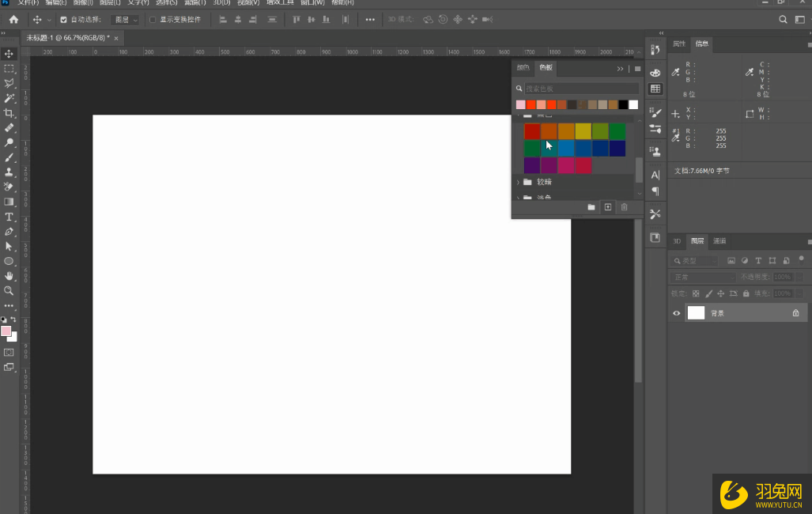This screenshot has height=514, width=812.
Task: Expand the 较暗 swatch folder
Action: point(519,182)
